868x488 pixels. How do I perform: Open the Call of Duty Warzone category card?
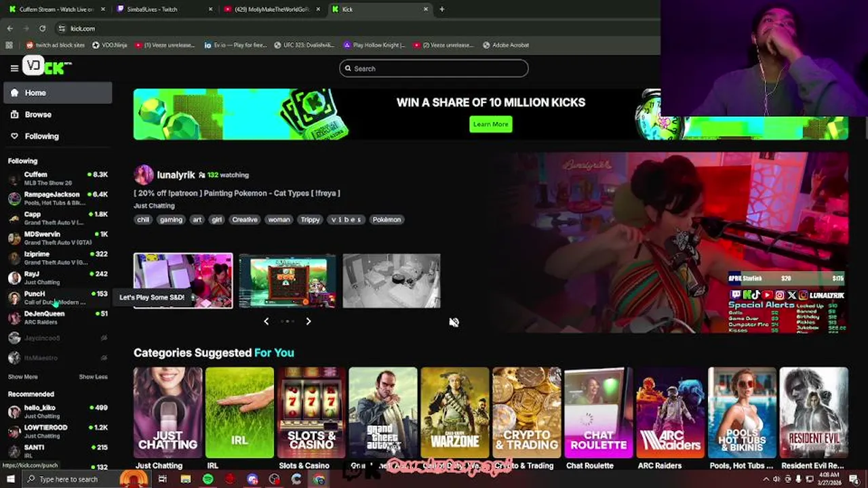tap(455, 413)
